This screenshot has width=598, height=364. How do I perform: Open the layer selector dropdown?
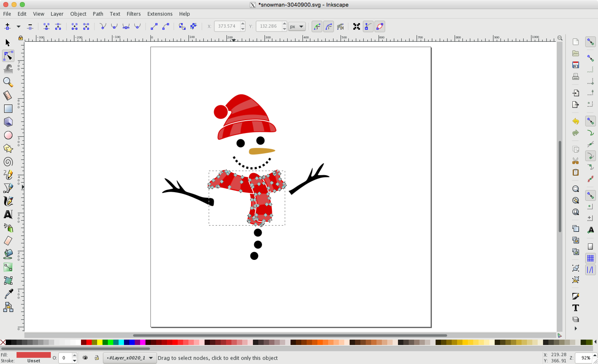(129, 358)
